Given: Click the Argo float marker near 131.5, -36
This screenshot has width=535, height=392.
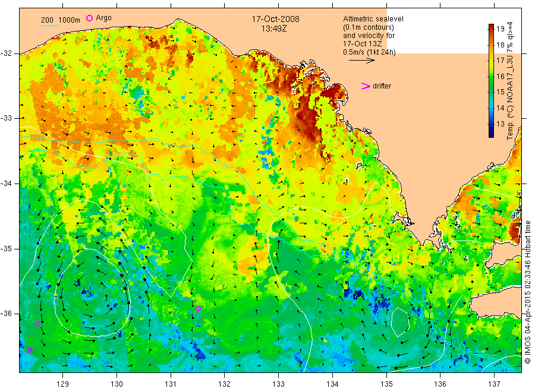Looking at the screenshot, I should point(198,309).
